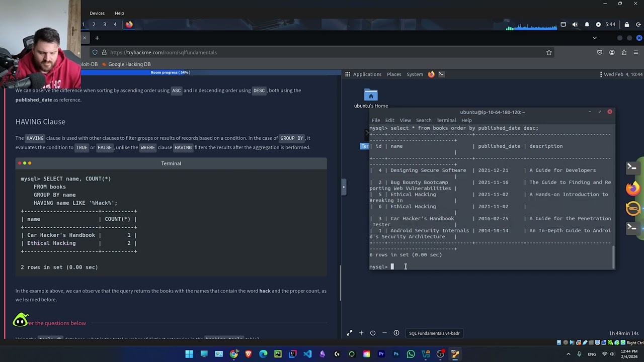Open a new Firefox tab with plus button
Image resolution: width=644 pixels, height=362 pixels.
tap(97, 38)
